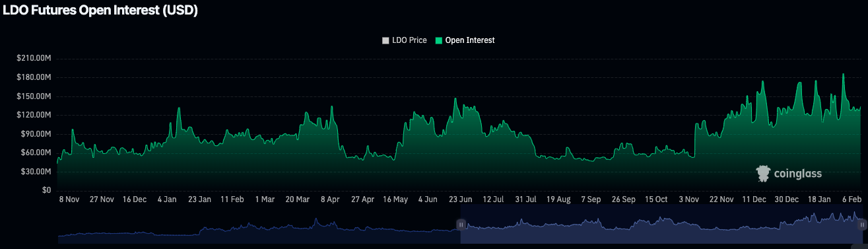
Task: Click the 15 Oct date label
Action: [x=655, y=199]
